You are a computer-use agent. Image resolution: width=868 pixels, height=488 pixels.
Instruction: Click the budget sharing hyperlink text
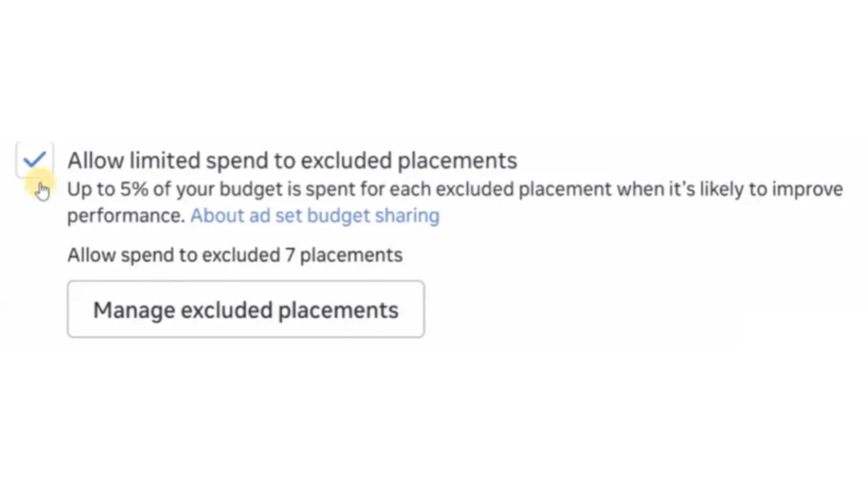[315, 215]
